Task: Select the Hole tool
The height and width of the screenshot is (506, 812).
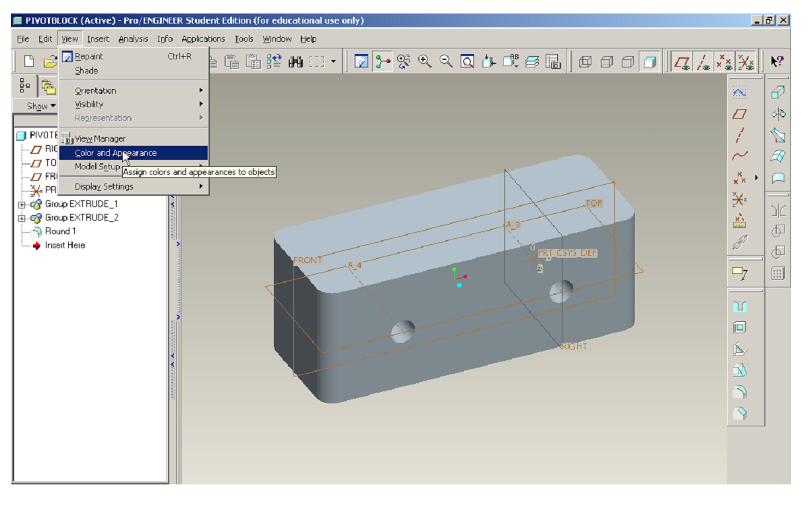Action: [740, 307]
